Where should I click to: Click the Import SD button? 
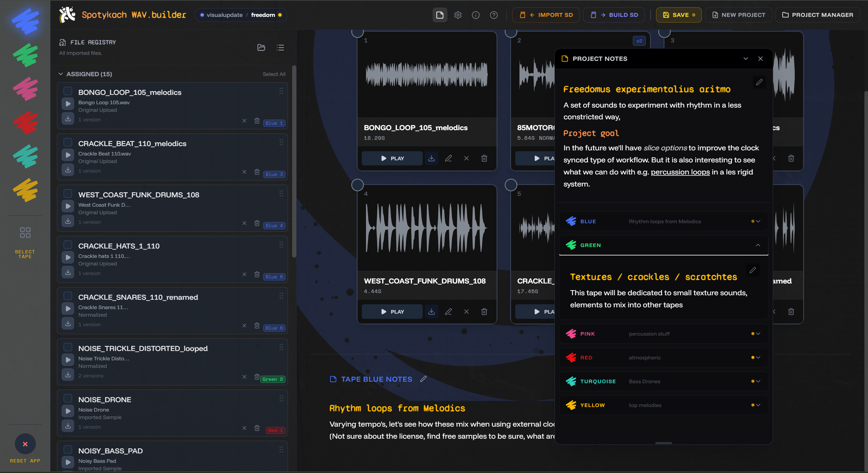click(546, 15)
